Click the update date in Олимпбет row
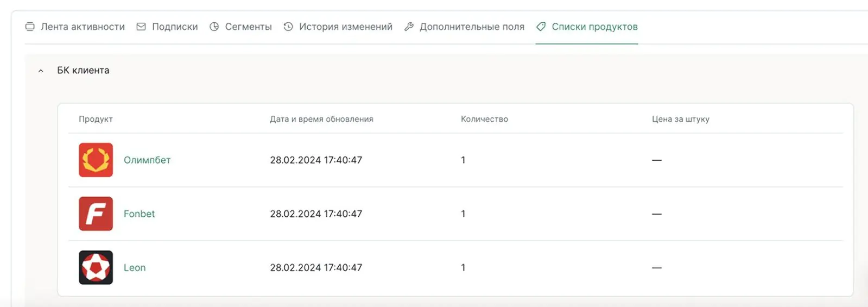 tap(316, 160)
